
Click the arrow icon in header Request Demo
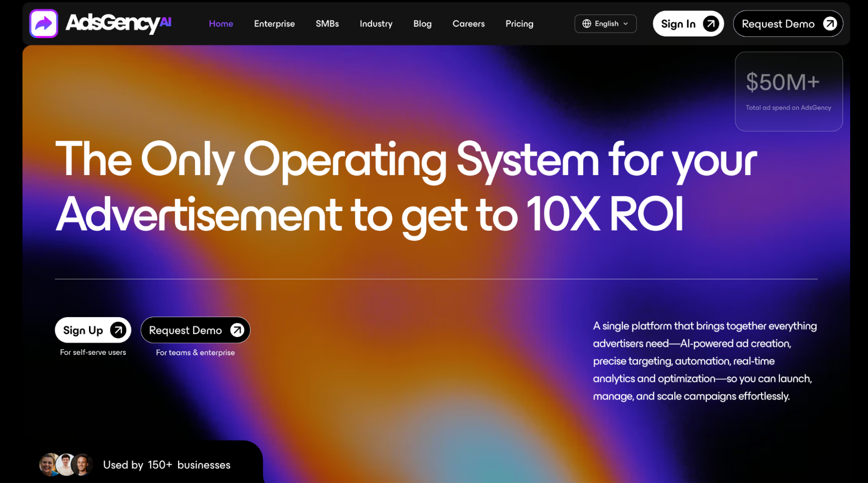coord(830,23)
